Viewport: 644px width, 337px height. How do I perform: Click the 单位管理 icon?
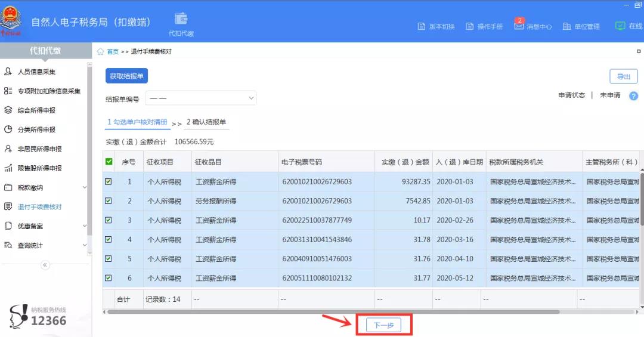[566, 26]
